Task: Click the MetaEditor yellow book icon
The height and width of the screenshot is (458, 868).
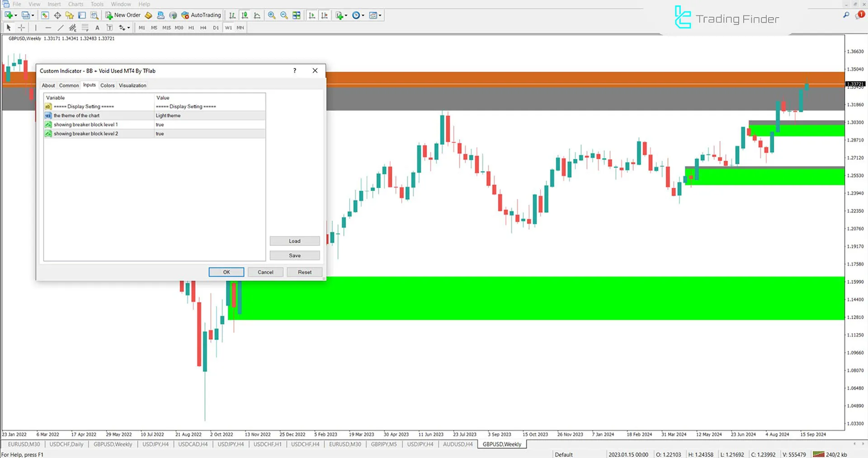Action: [x=148, y=15]
